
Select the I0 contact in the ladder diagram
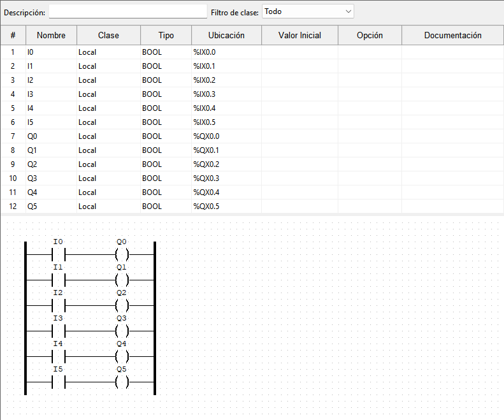tap(59, 254)
